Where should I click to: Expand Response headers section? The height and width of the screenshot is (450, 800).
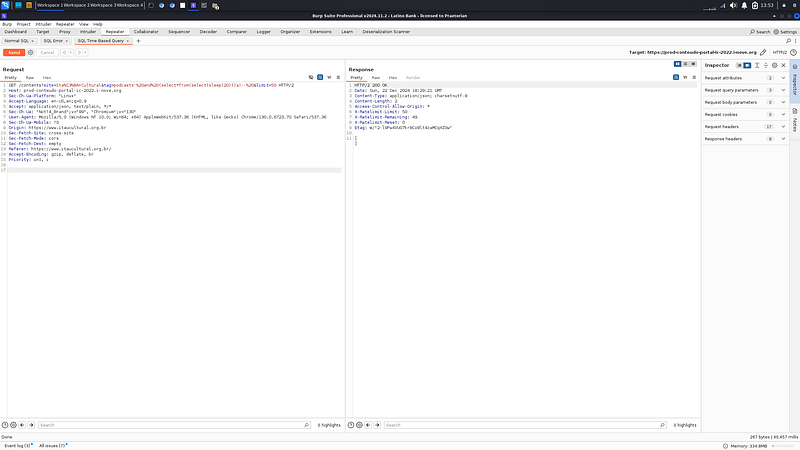[x=745, y=139]
